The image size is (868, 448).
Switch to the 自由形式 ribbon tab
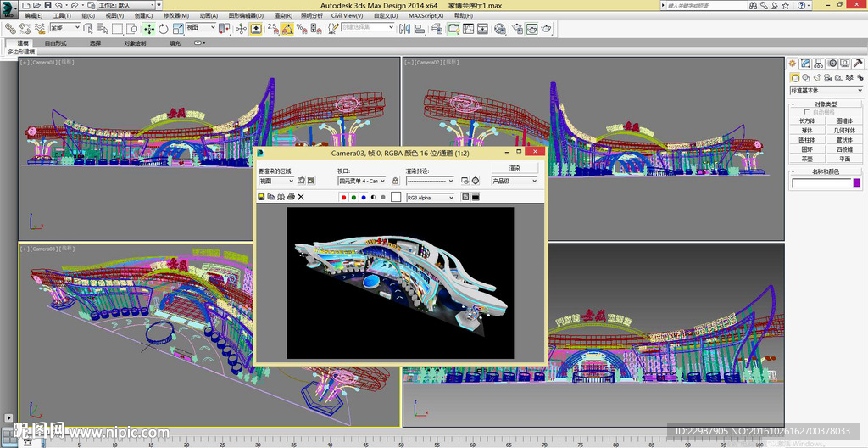[56, 42]
